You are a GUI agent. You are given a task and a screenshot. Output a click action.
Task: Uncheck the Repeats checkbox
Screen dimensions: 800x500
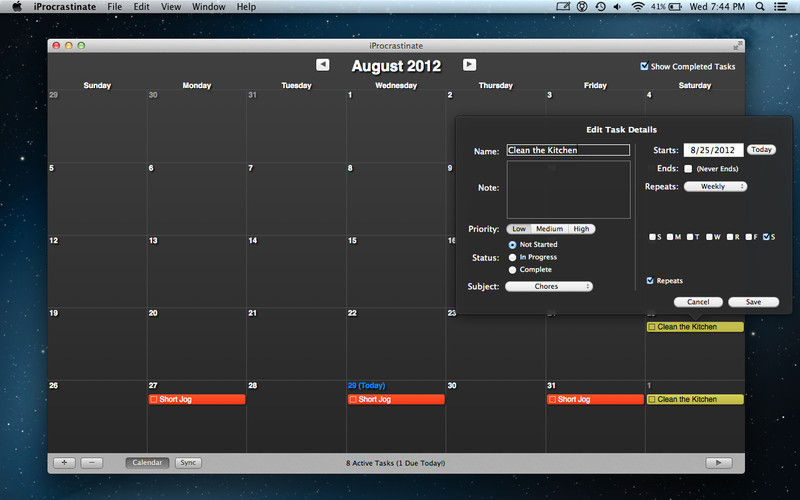click(649, 281)
